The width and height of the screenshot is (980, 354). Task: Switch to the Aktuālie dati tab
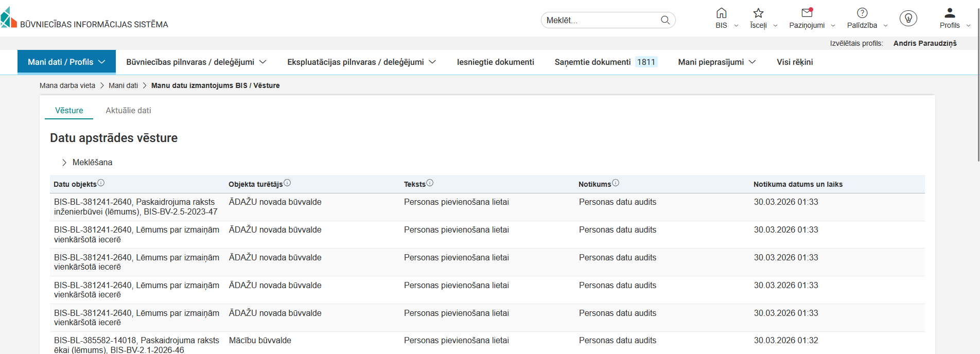128,111
